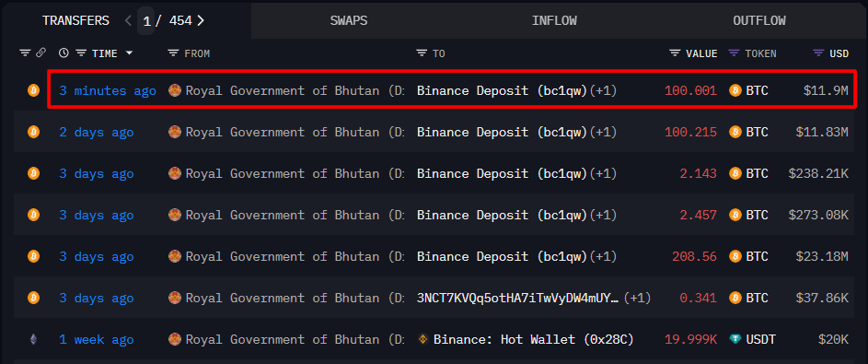Viewport: 868px width, 364px height.
Task: Click BTC token icon in 208.56 row
Action: click(x=735, y=256)
